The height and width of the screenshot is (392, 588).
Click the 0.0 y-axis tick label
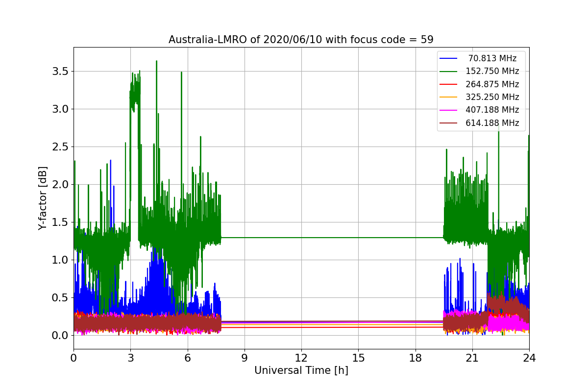60,336
